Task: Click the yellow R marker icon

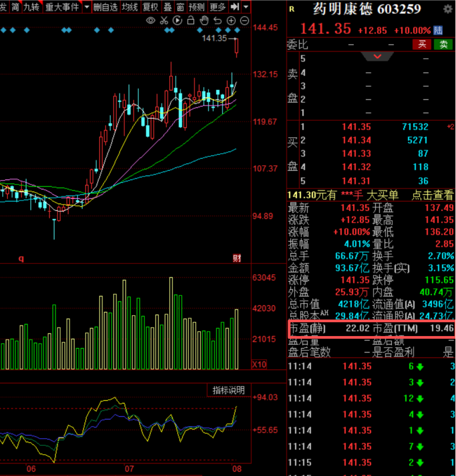Action: [x=291, y=9]
